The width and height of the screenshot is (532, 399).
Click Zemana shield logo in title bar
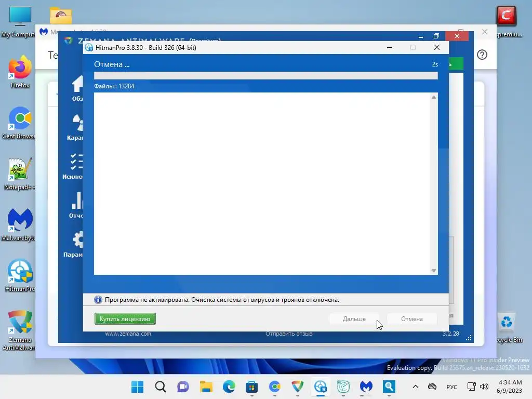[x=69, y=41]
